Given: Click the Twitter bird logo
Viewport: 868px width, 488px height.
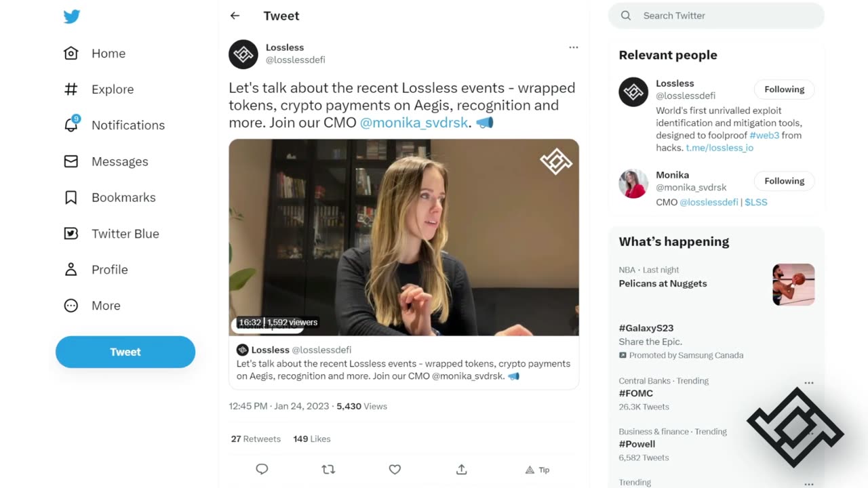Looking at the screenshot, I should click(x=72, y=17).
